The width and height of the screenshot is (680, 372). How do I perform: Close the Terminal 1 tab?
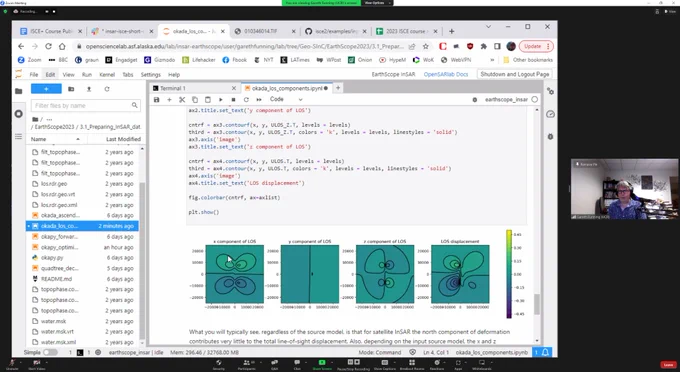tap(234, 88)
